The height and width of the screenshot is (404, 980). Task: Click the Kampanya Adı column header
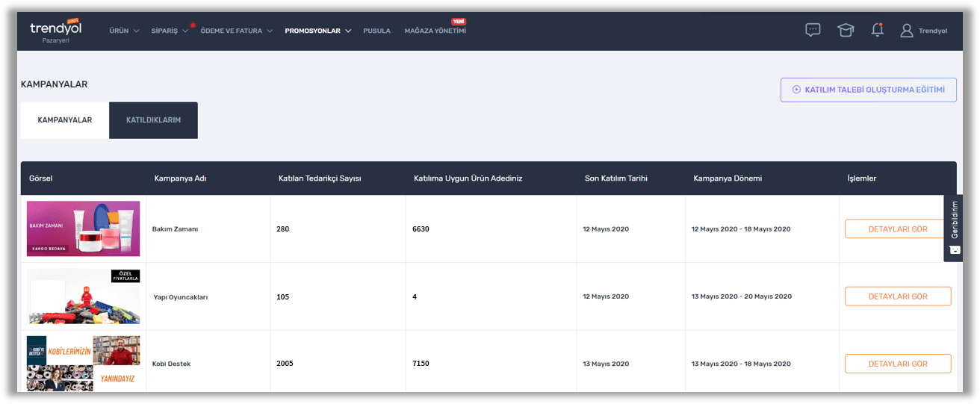coord(180,178)
